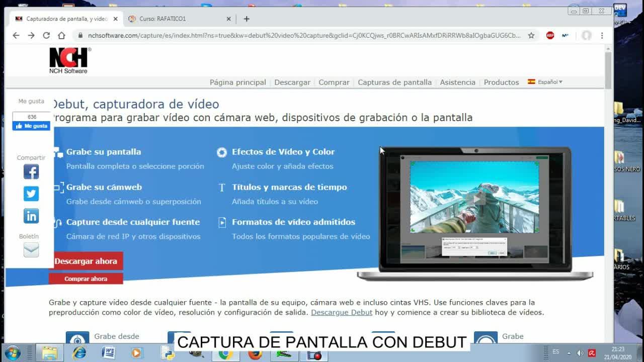Open the Adblock Plus extension
This screenshot has height=362, width=644.
click(550, 35)
